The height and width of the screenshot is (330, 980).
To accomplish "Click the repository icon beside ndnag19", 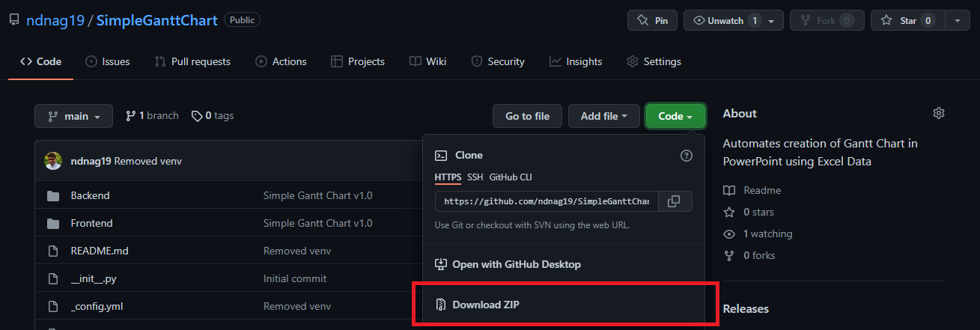I will (15, 20).
